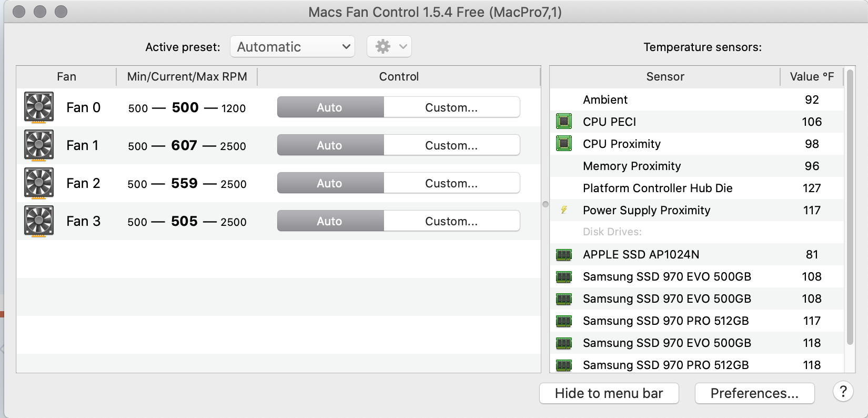
Task: Click the Fan 0 fan icon
Action: click(39, 107)
